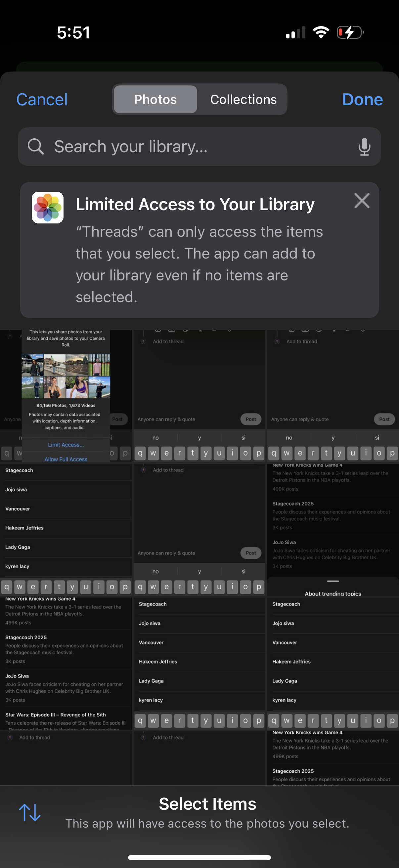Select thumbnail showing Limit Access permission dialog
The image size is (399, 868).
(66, 396)
